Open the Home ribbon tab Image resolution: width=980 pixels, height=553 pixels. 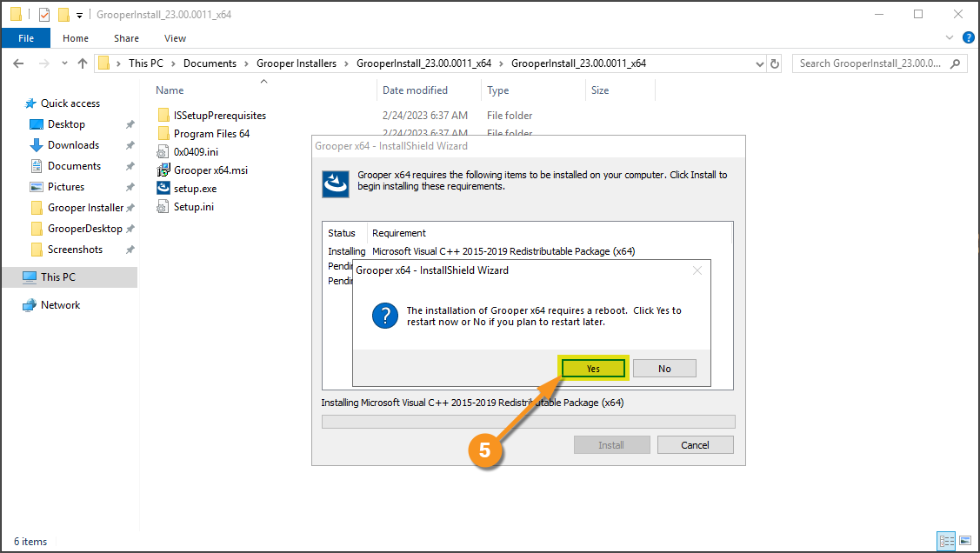76,38
